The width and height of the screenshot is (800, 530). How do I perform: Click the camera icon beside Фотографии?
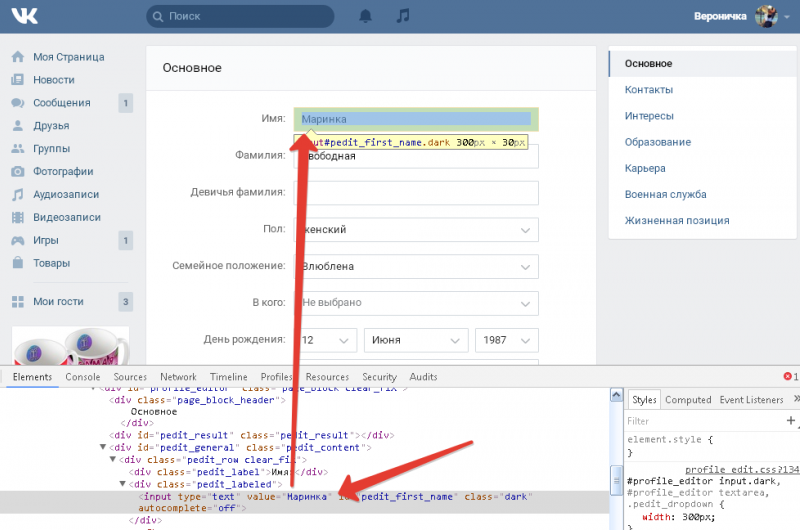(18, 171)
